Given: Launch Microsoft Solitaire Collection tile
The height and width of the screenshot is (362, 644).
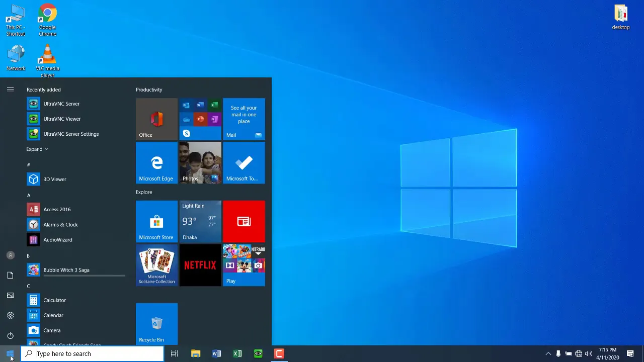Looking at the screenshot, I should (156, 265).
